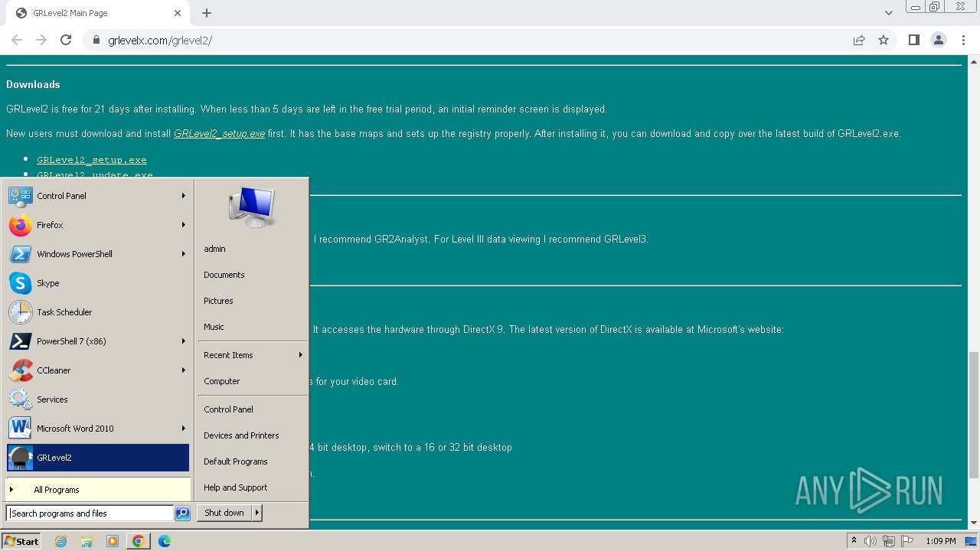The width and height of the screenshot is (980, 551).
Task: Click the Shut down button
Action: click(x=224, y=513)
